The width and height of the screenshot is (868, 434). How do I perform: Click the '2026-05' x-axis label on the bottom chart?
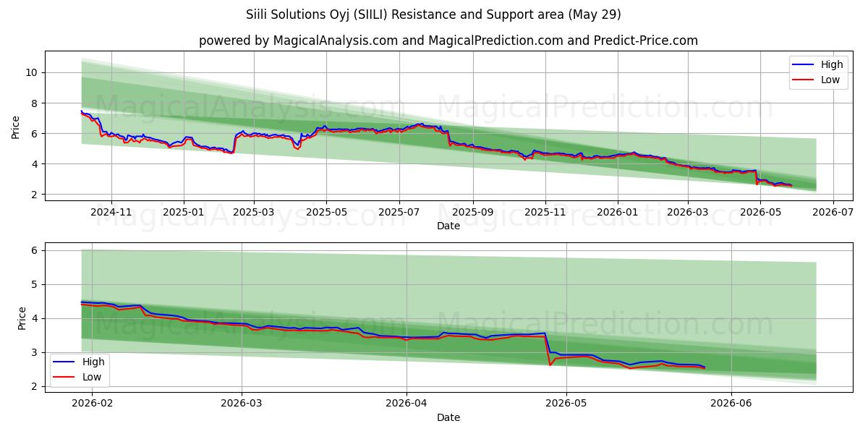pos(566,404)
